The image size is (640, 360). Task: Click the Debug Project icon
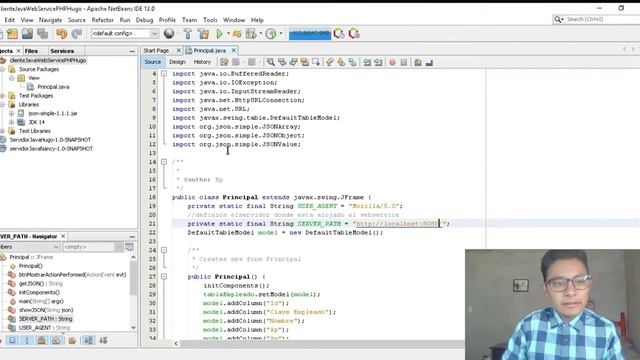[x=237, y=34]
